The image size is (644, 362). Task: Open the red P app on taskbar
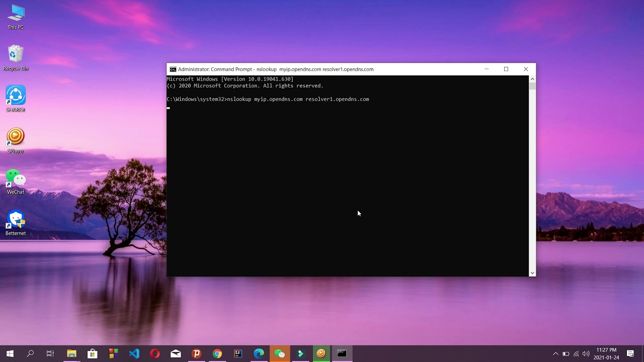pos(196,354)
